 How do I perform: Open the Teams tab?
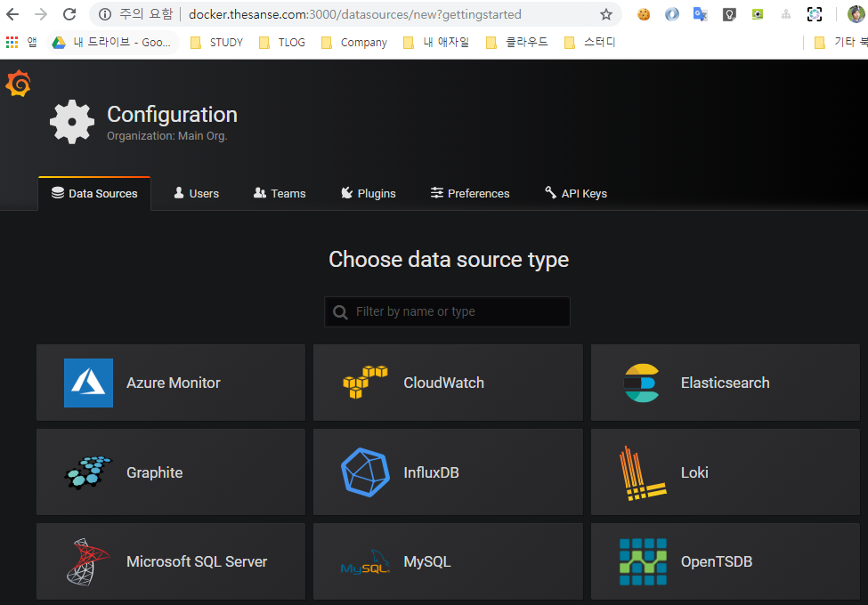(x=280, y=193)
